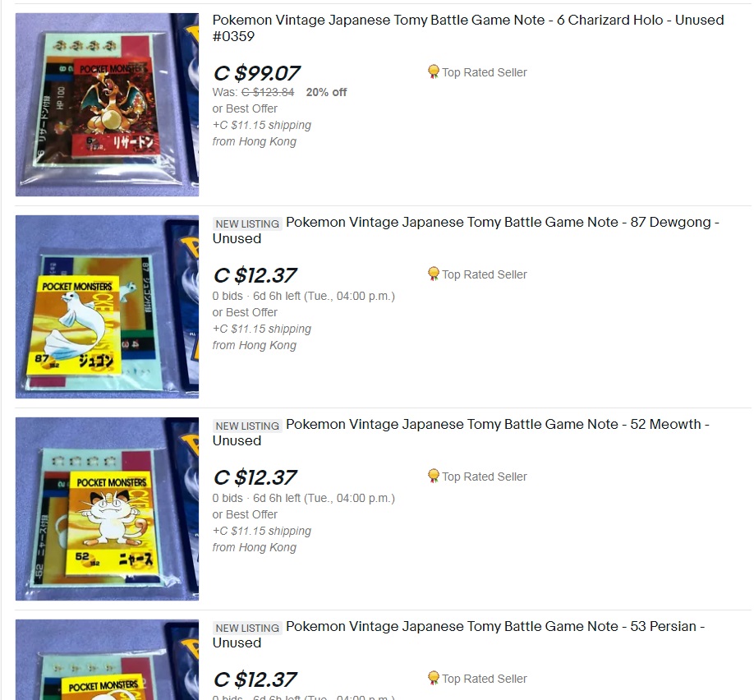Click Top Rated Seller text on Charizard listing
The image size is (754, 700).
pos(485,72)
